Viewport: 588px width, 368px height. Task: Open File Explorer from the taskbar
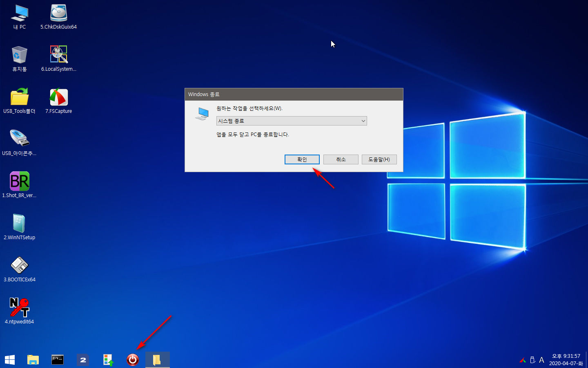tap(33, 360)
